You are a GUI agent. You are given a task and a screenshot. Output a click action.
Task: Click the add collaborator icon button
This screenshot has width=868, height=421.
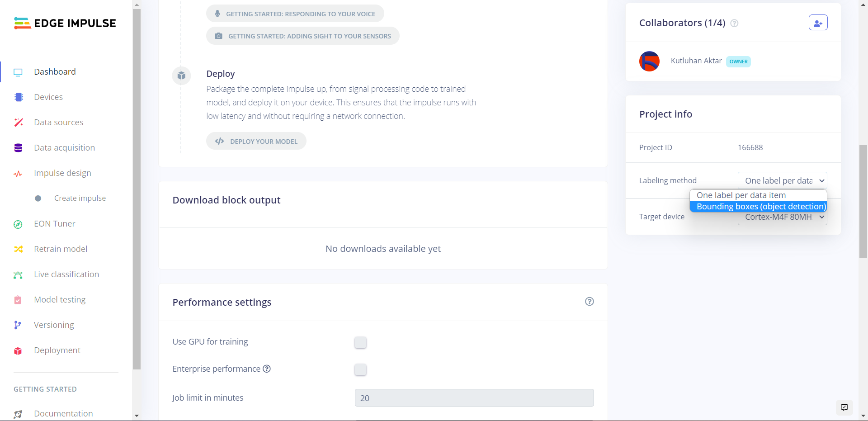click(x=818, y=23)
